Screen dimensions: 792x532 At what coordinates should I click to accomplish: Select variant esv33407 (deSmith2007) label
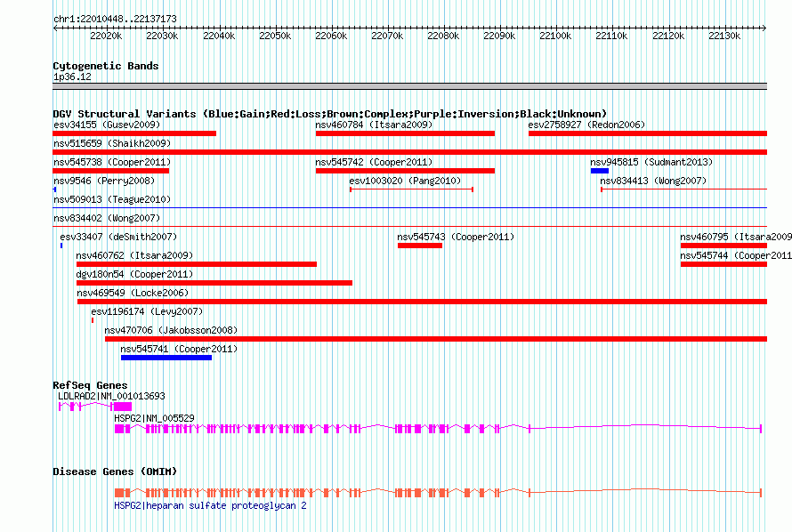click(118, 237)
